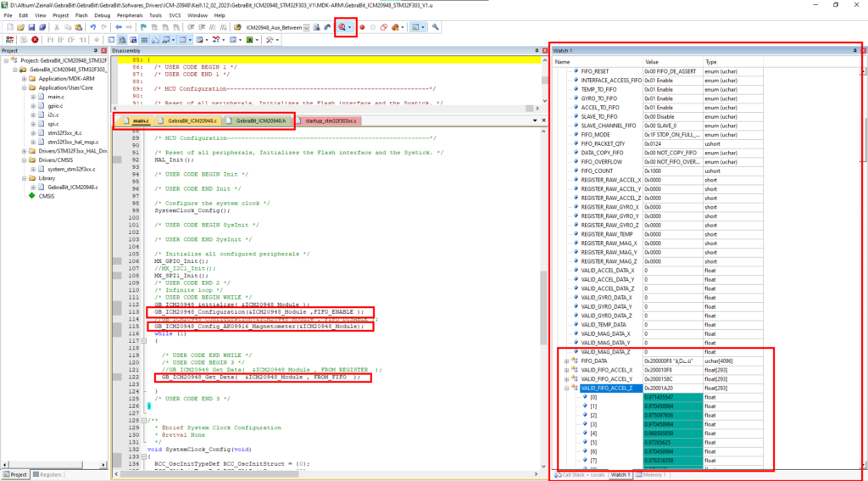Toggle breakpoint marker beside line 92
The image size is (868, 481).
pyautogui.click(x=117, y=159)
